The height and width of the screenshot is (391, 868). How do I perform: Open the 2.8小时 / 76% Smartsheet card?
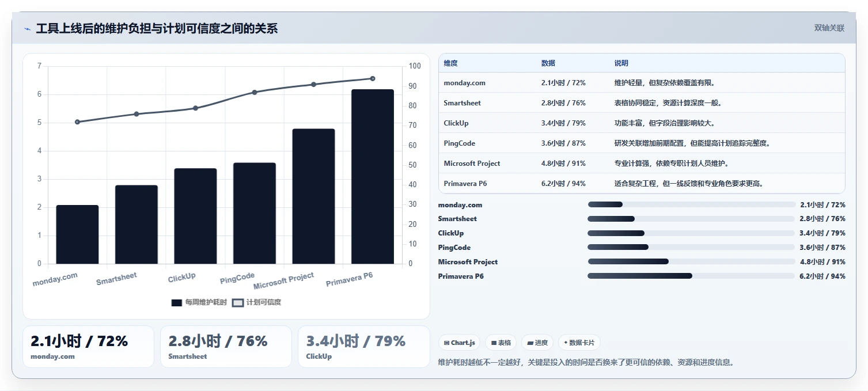pyautogui.click(x=226, y=347)
